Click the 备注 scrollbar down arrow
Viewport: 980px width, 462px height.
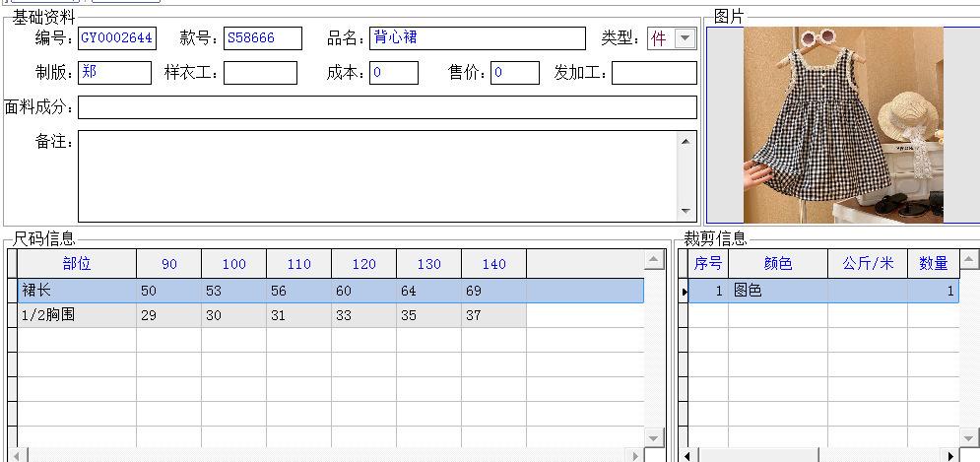tap(686, 212)
